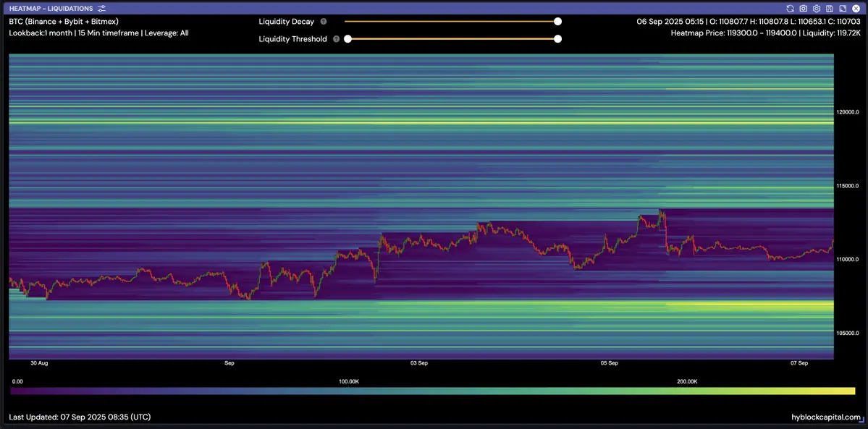This screenshot has height=429, width=868.
Task: Click the 200.00K color scale label
Action: pos(687,381)
